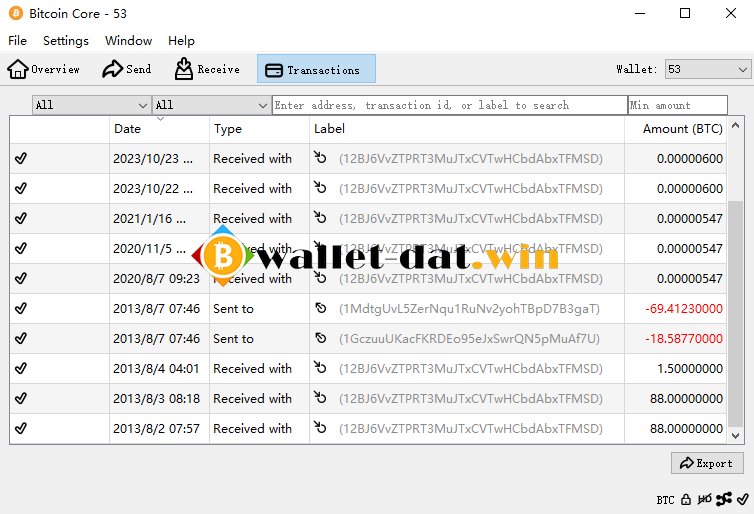Viewport: 754px width, 514px height.
Task: Open the date range filter dropdown
Action: pos(90,105)
